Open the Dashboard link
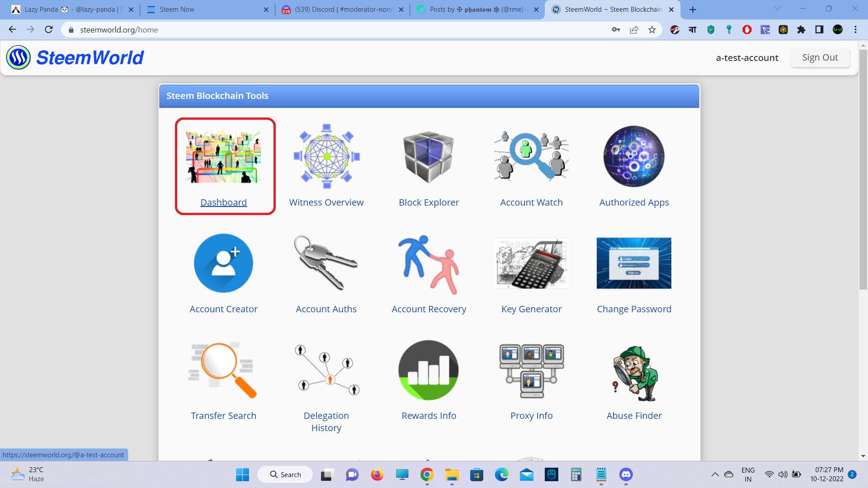The image size is (868, 488). click(x=223, y=202)
